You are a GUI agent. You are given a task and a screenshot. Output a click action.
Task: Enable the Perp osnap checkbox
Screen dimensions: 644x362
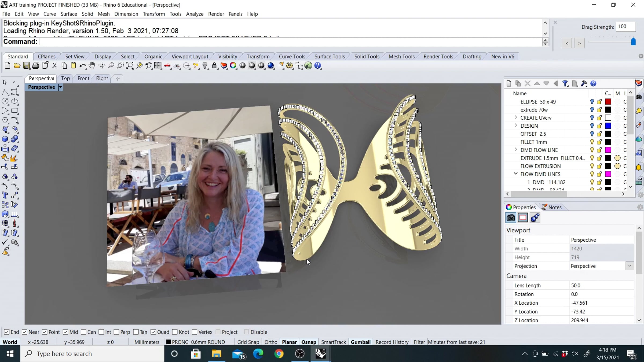tap(116, 332)
